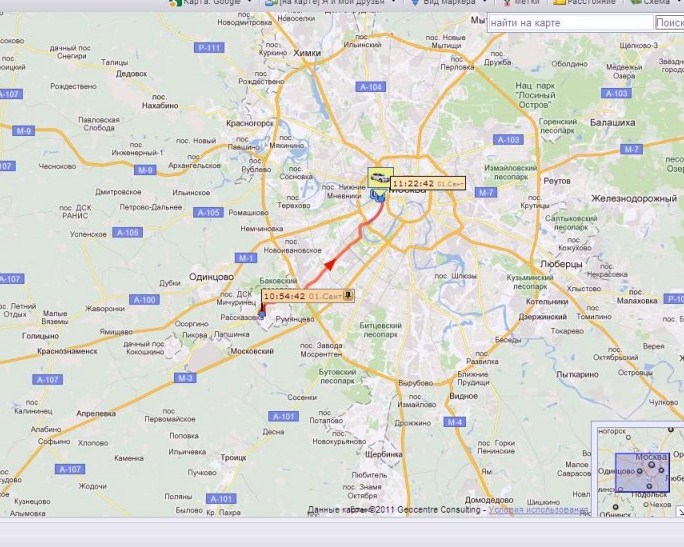Click the Ромашково label
The height and width of the screenshot is (547, 684).
point(249,212)
